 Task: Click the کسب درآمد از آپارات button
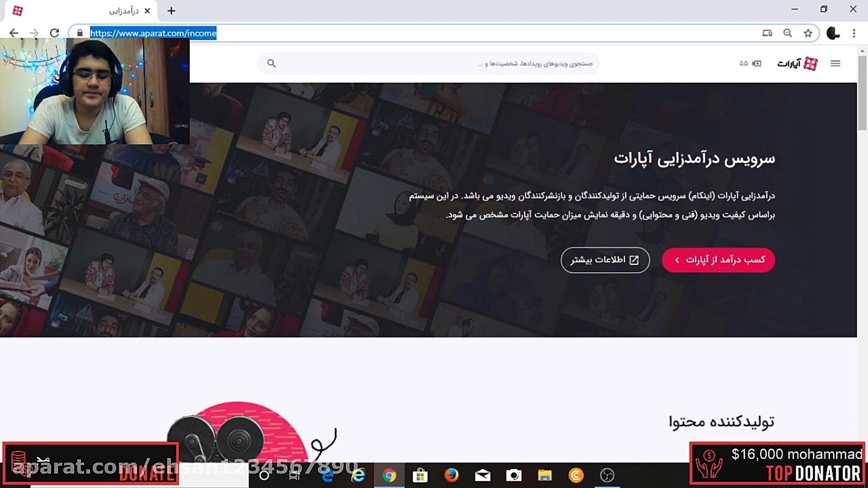point(718,260)
